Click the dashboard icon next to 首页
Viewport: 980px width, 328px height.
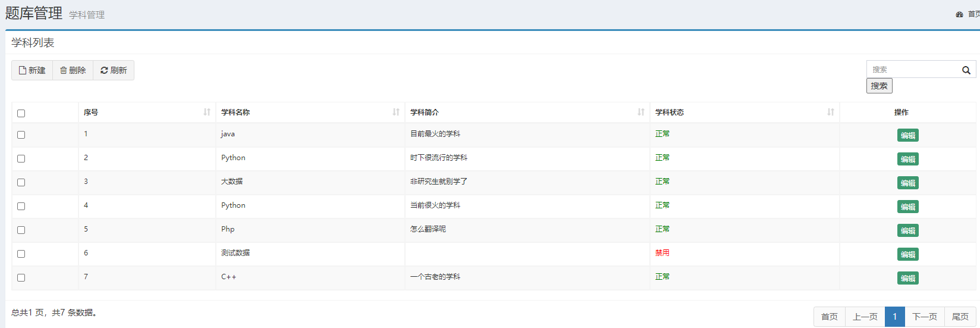(959, 14)
